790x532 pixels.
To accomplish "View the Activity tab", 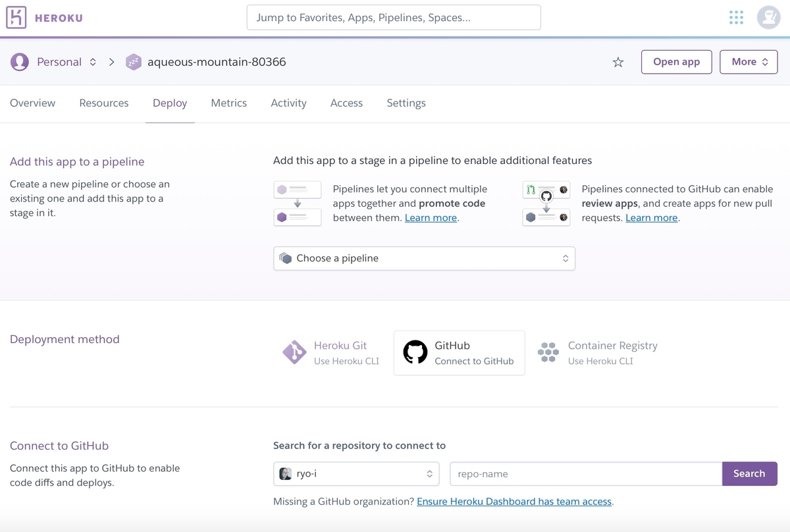I will tap(288, 103).
